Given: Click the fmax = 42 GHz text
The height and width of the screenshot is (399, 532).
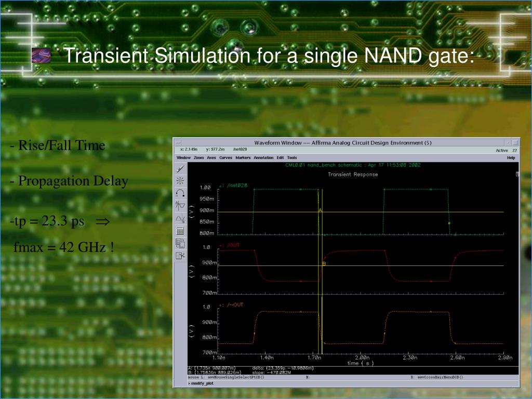Looking at the screenshot, I should click(x=64, y=247).
